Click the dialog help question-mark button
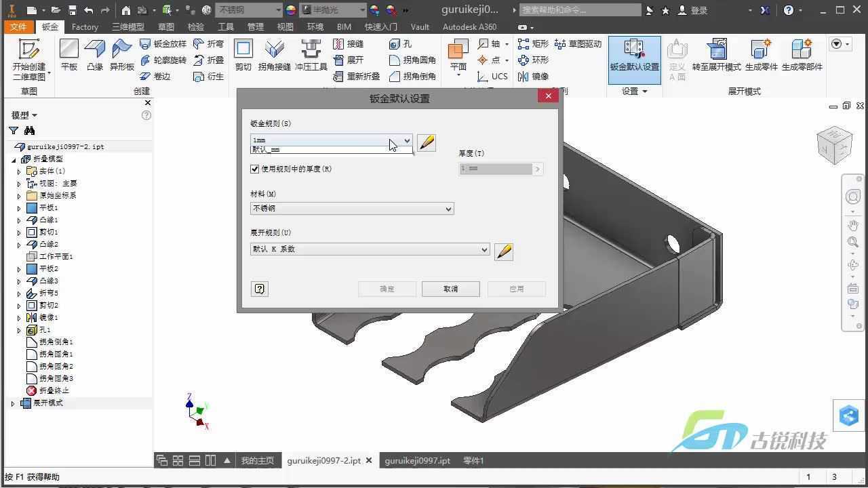Screen dimensions: 868x488 click(x=259, y=289)
